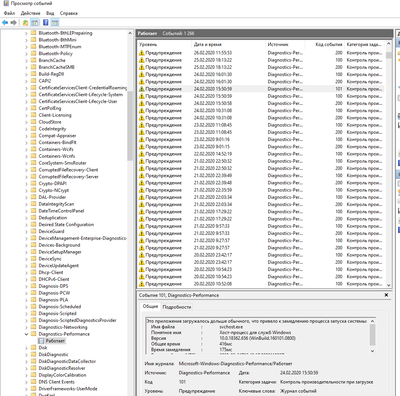Sort events by Код события column header

(328, 44)
